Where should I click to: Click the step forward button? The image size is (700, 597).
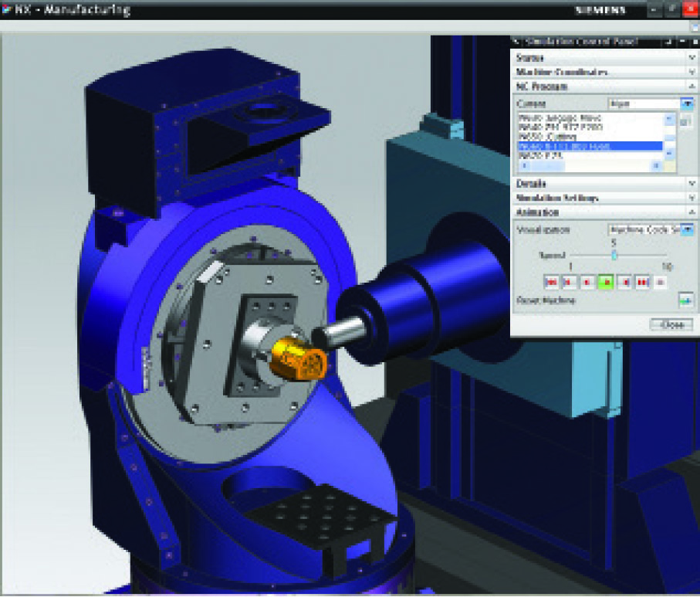click(x=624, y=283)
